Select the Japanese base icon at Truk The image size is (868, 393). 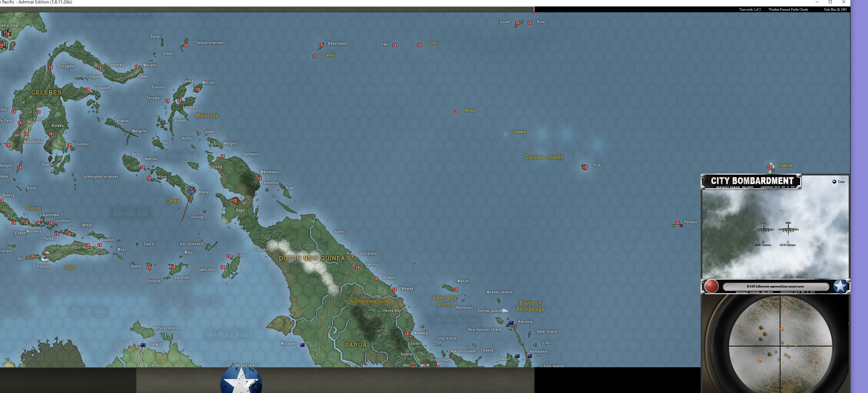tap(585, 167)
